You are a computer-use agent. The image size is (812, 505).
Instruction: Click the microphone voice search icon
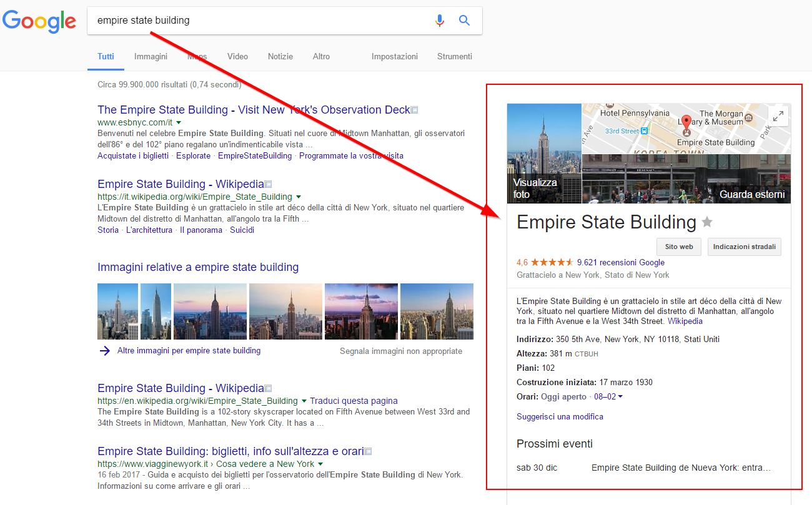click(x=440, y=21)
